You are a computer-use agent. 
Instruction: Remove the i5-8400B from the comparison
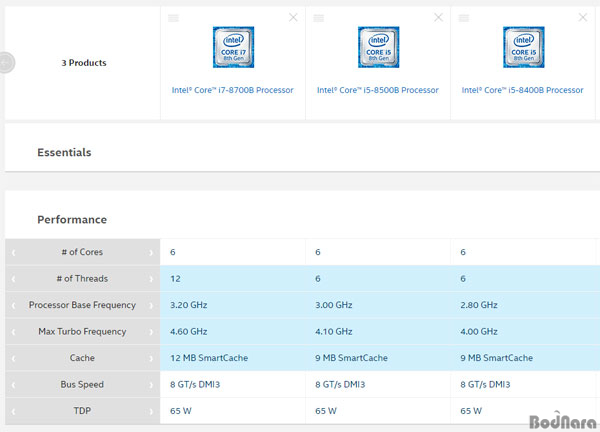[583, 18]
